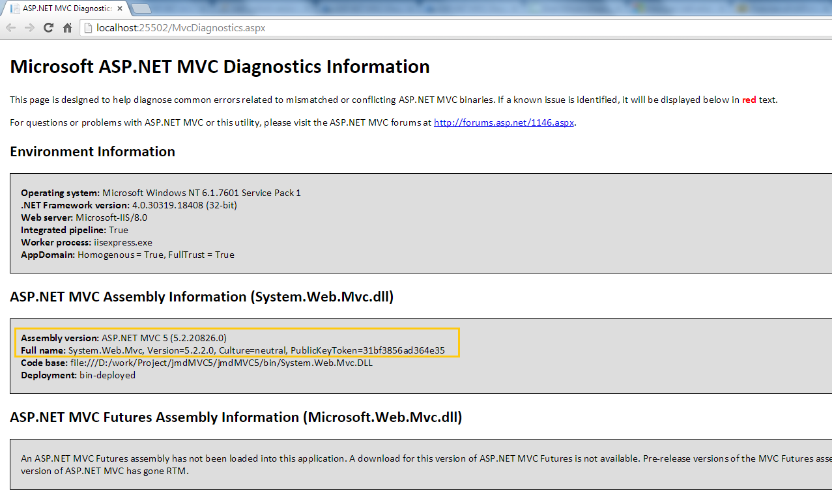Click the red word in the intro paragraph
The height and width of the screenshot is (504, 832).
(749, 100)
